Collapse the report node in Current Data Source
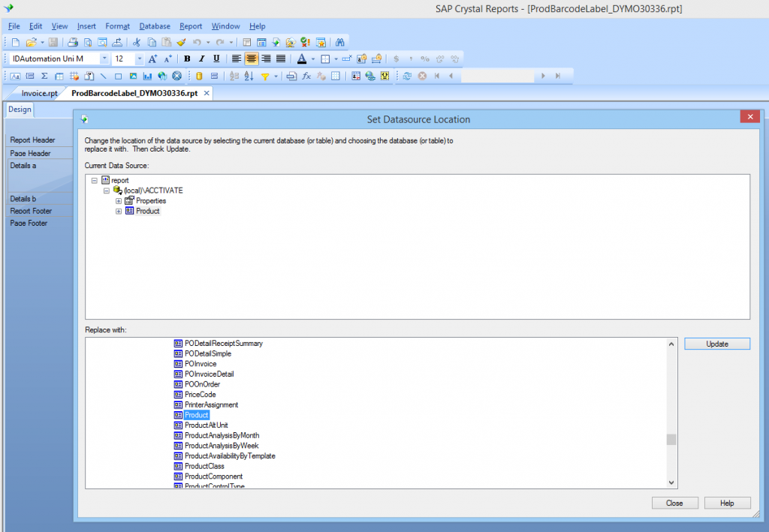The height and width of the screenshot is (532, 769). (x=95, y=180)
